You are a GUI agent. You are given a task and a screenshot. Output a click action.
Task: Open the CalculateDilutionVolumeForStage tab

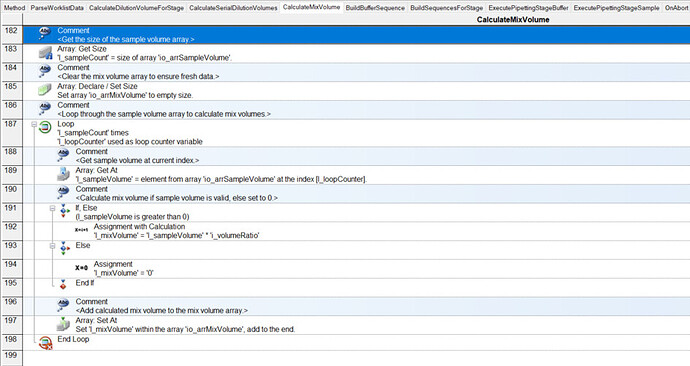[x=136, y=7]
